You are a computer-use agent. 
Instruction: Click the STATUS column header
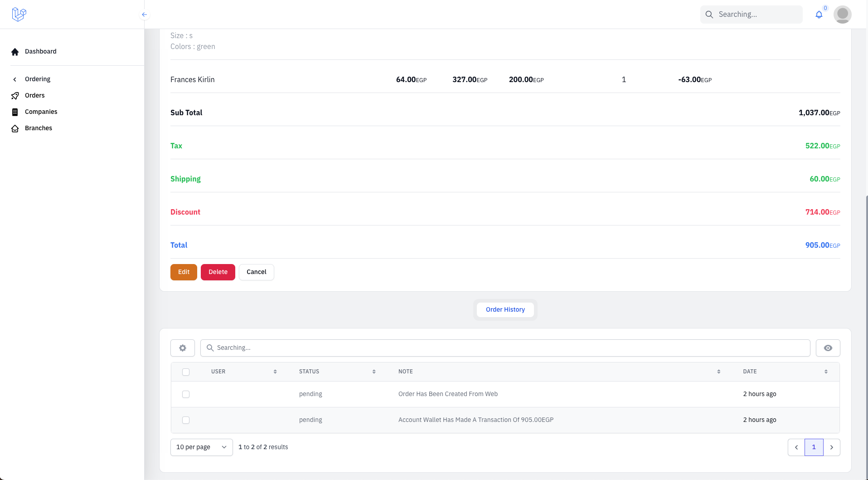click(309, 372)
